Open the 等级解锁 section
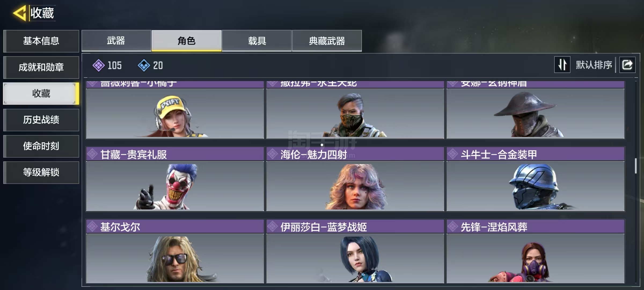This screenshot has width=644, height=290. 41,172
